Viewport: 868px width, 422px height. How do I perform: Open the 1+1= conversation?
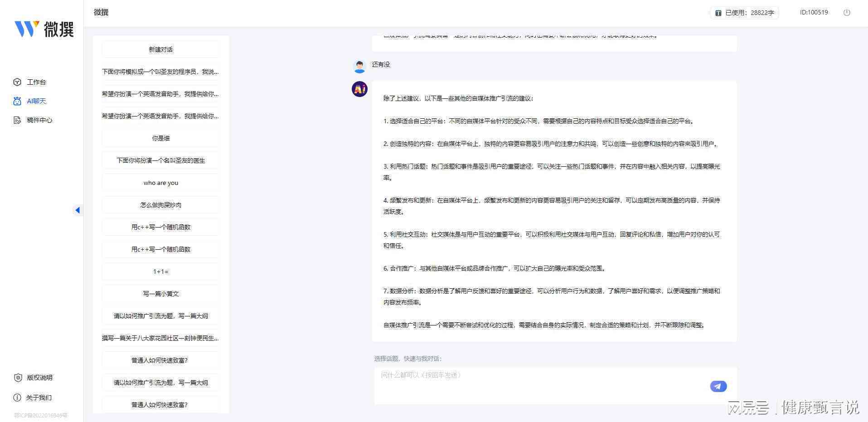[161, 272]
